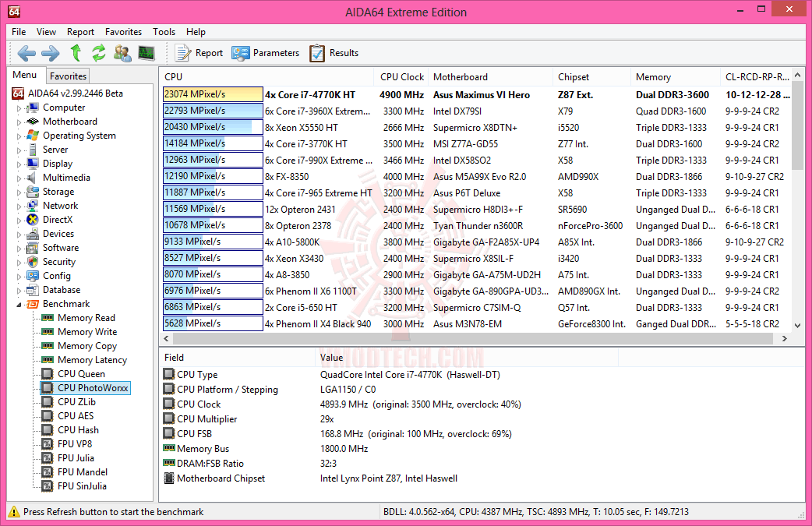Select the CPU Queen benchmark
This screenshot has width=812, height=526.
tap(81, 374)
